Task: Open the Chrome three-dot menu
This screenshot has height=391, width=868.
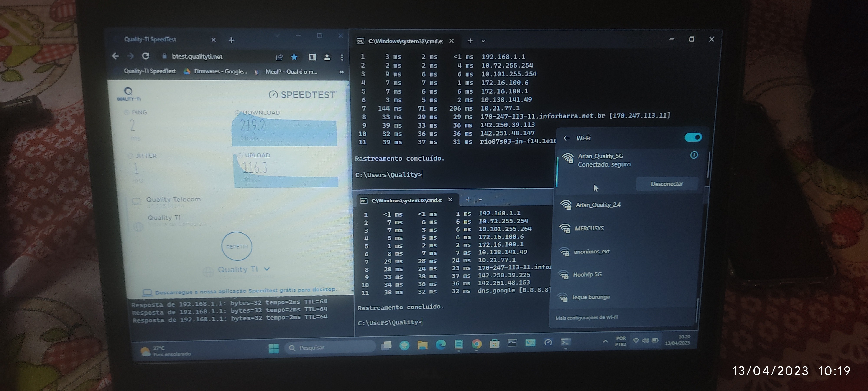Action: [342, 57]
